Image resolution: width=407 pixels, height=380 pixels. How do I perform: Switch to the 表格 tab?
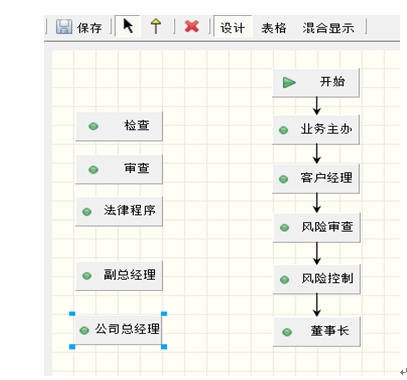pyautogui.click(x=274, y=28)
